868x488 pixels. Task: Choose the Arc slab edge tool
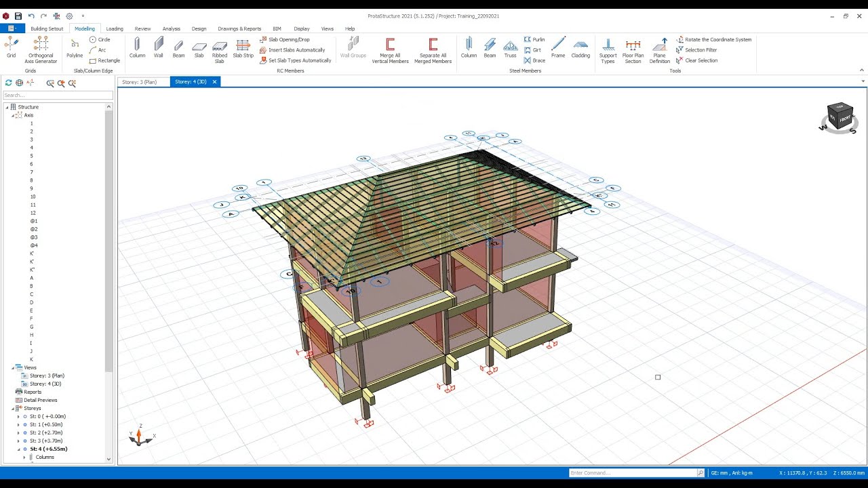(x=98, y=49)
